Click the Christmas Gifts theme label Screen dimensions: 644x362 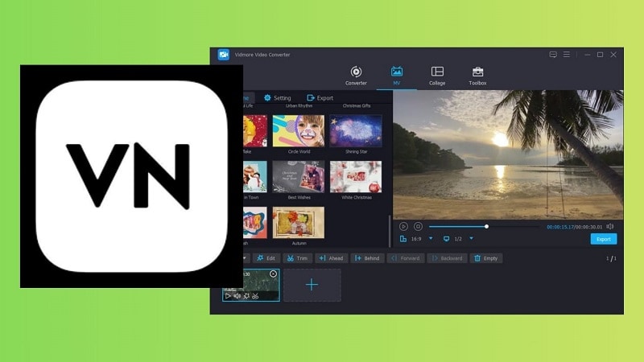click(357, 106)
